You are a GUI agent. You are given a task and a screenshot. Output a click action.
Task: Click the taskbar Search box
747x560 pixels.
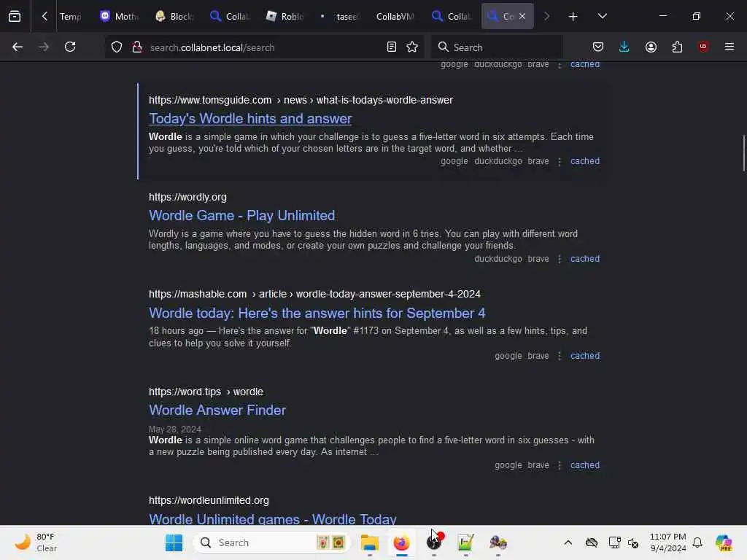pos(271,542)
